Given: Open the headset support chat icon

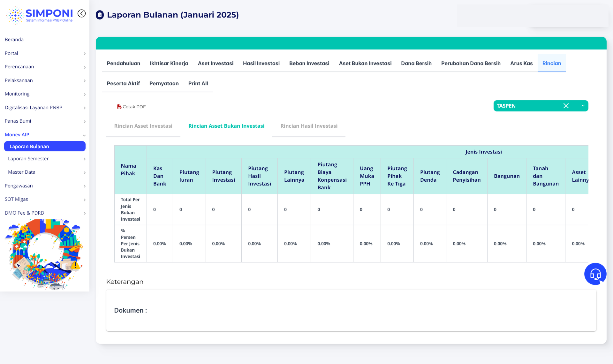Looking at the screenshot, I should [595, 274].
